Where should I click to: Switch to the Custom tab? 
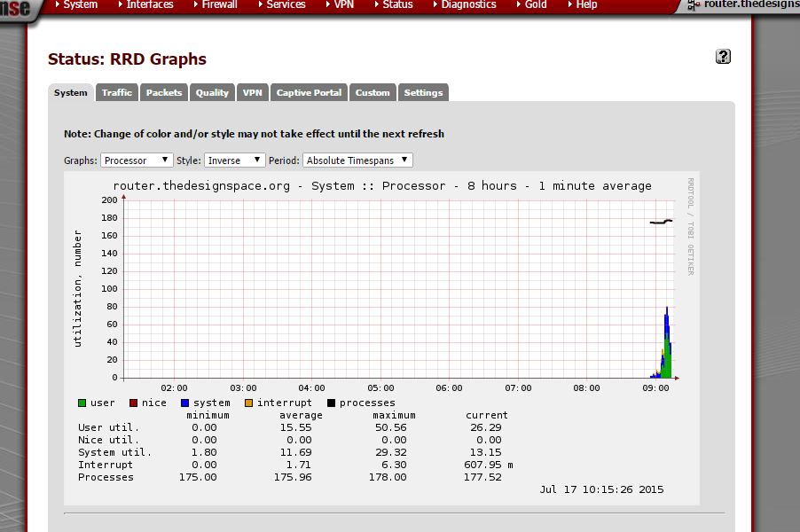[373, 93]
